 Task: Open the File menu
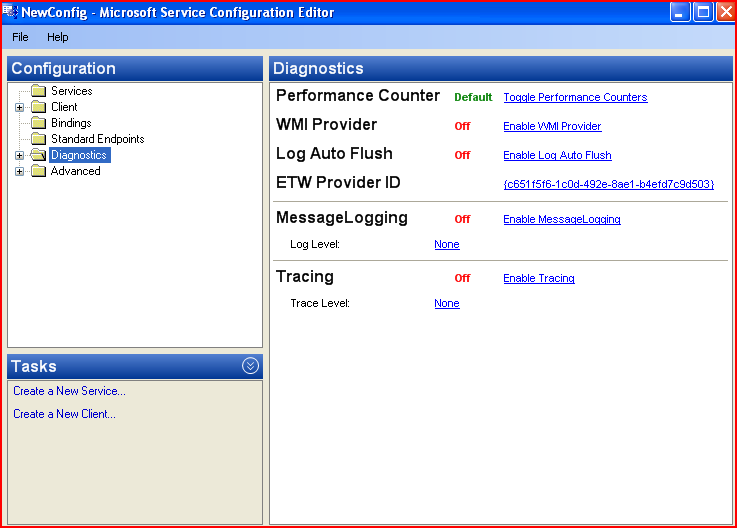pos(20,37)
